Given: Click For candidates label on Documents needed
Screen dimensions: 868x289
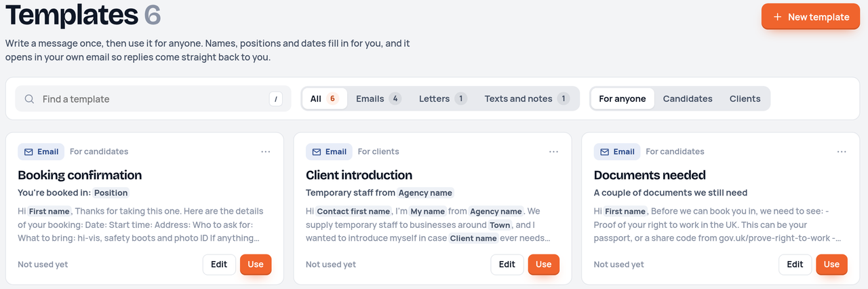Looking at the screenshot, I should coord(675,152).
